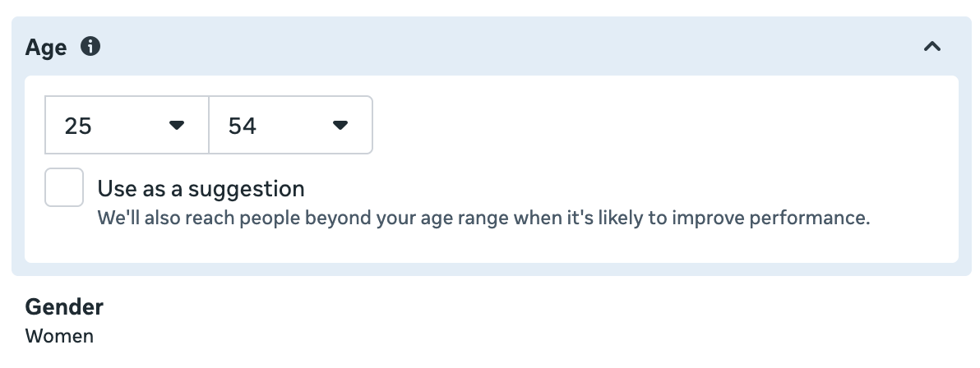Click the age range description text
This screenshot has height=368, width=980.
(483, 218)
